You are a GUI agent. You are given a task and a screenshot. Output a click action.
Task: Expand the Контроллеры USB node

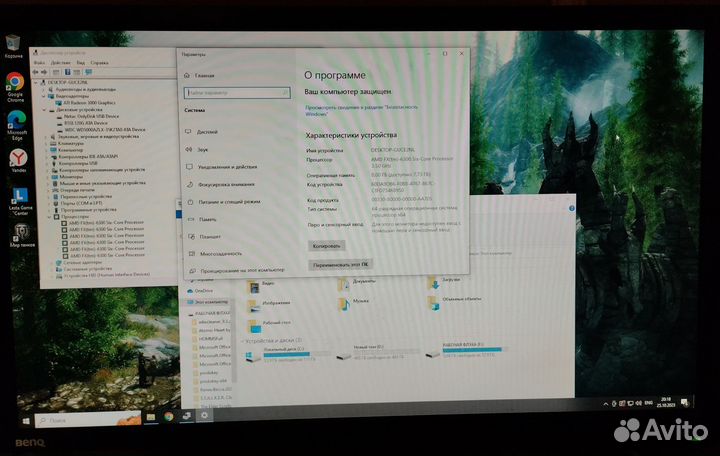click(47, 163)
